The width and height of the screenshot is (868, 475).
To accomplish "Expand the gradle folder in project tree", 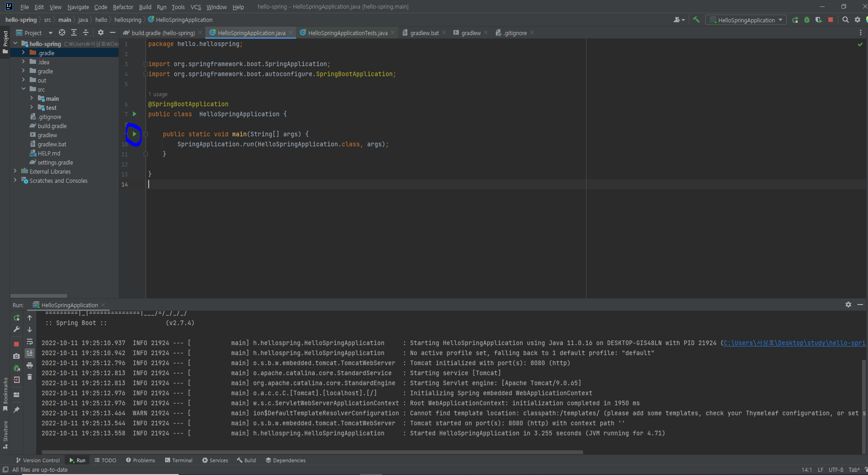I will coord(23,71).
